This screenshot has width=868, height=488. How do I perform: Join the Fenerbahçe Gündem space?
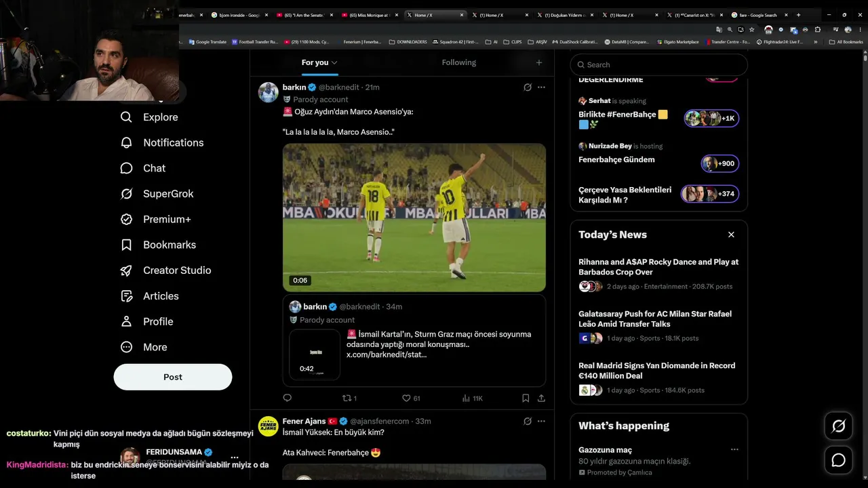(719, 163)
